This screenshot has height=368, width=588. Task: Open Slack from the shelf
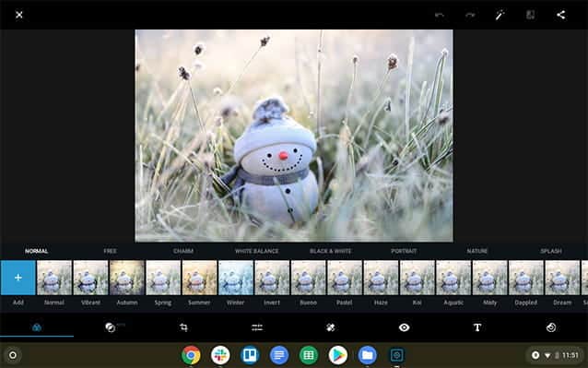(x=220, y=355)
